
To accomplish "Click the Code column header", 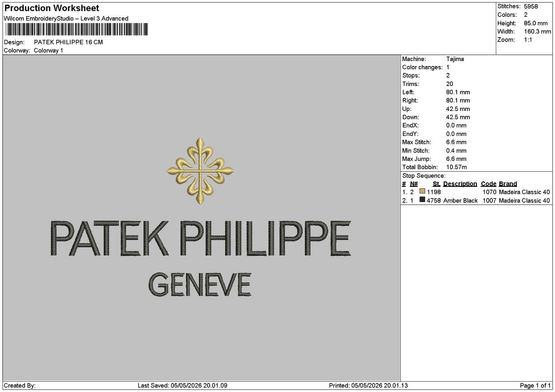I will pyautogui.click(x=489, y=184).
